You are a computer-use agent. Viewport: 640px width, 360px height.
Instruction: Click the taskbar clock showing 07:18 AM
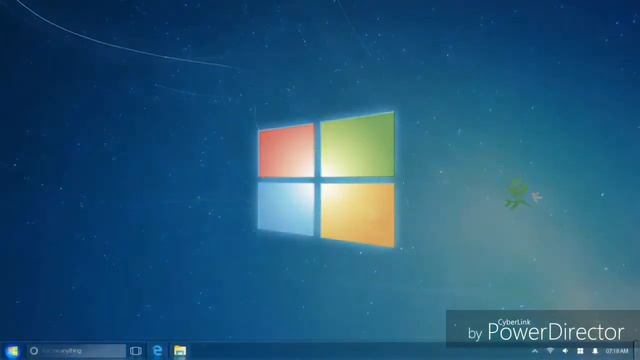617,351
